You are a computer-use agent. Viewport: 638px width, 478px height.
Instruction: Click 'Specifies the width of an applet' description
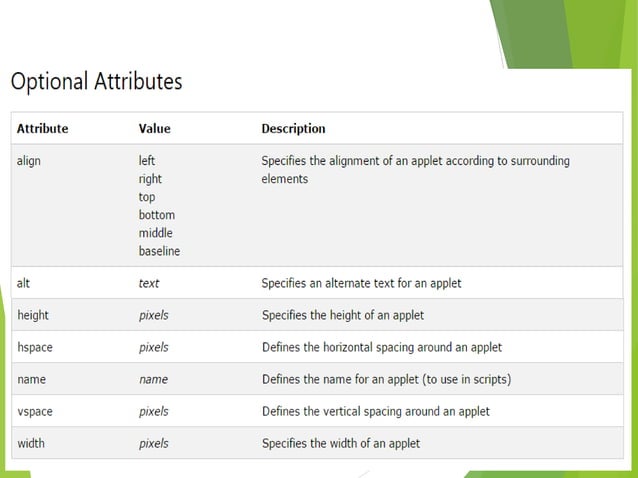pos(340,443)
